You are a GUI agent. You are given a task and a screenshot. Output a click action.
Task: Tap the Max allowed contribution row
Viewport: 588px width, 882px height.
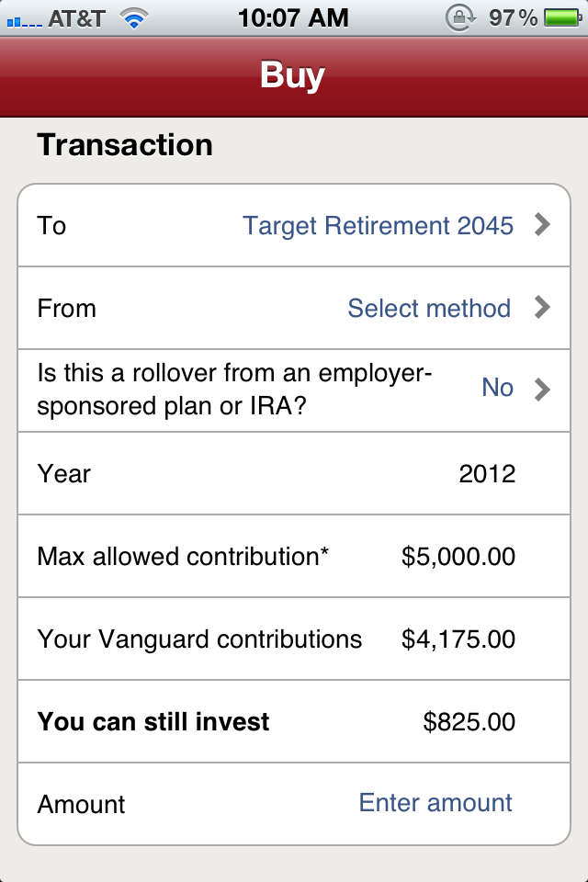[294, 556]
